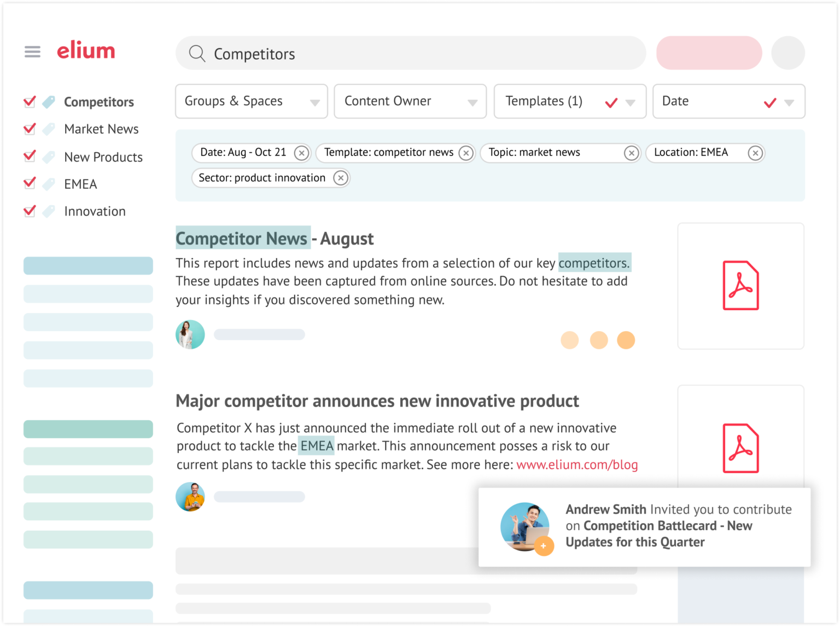Image resolution: width=840 pixels, height=627 pixels.
Task: Open the Groups & Spaces dropdown
Action: pos(250,101)
